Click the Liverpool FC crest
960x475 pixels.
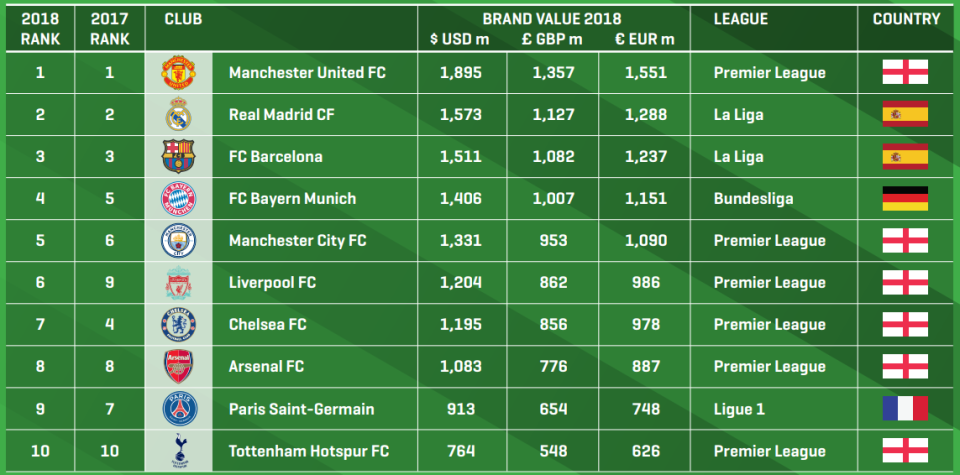[x=179, y=283]
